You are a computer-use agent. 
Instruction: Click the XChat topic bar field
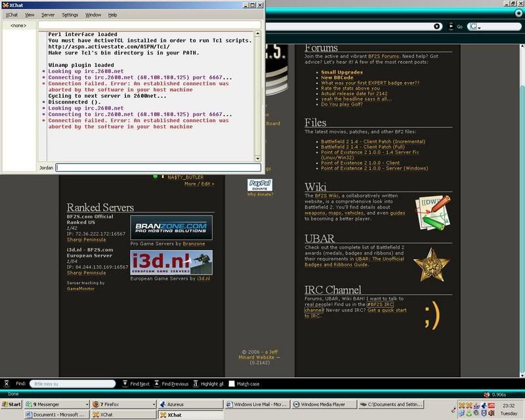[150, 25]
